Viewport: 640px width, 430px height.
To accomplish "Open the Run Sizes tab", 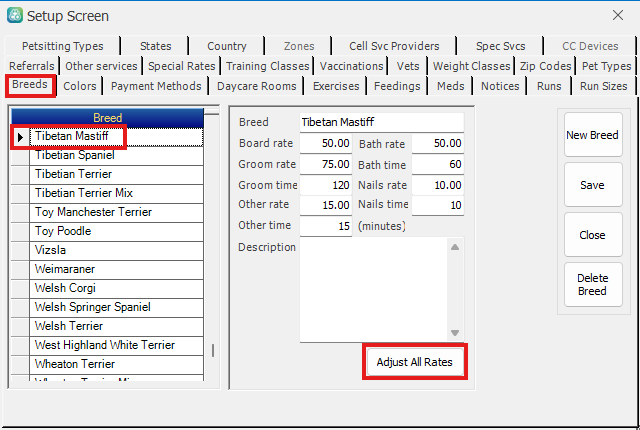I will pos(603,86).
